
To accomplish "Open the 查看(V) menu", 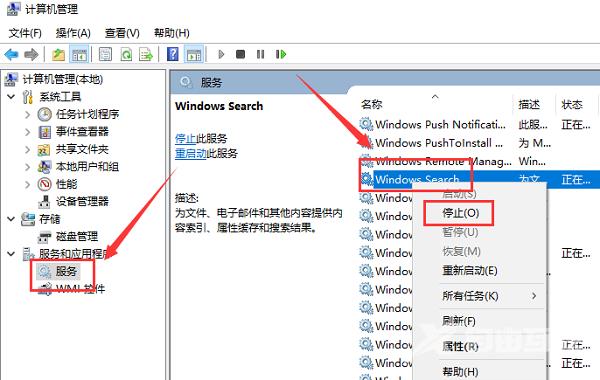I will point(122,33).
